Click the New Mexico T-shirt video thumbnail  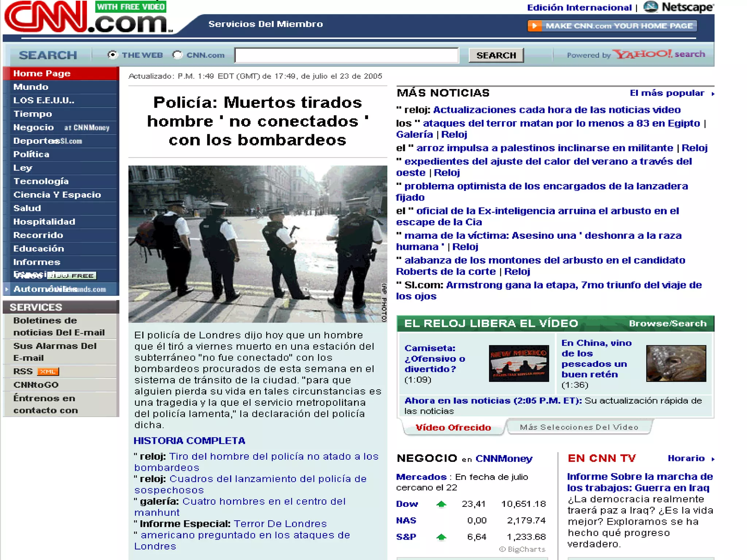click(x=519, y=363)
